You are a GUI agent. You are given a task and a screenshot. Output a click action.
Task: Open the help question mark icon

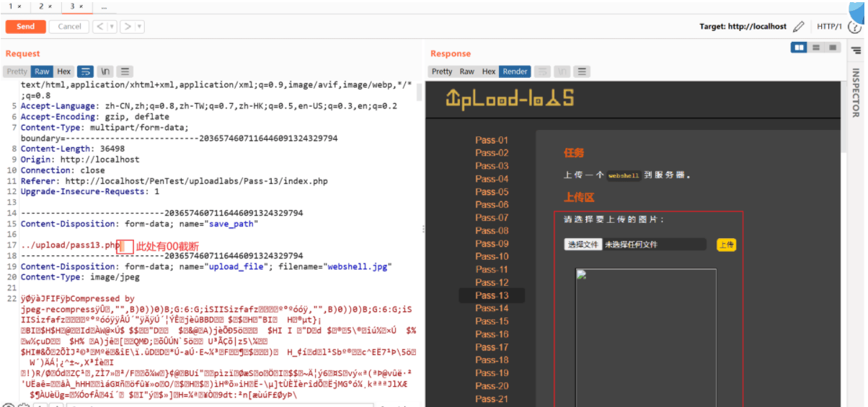tap(855, 27)
